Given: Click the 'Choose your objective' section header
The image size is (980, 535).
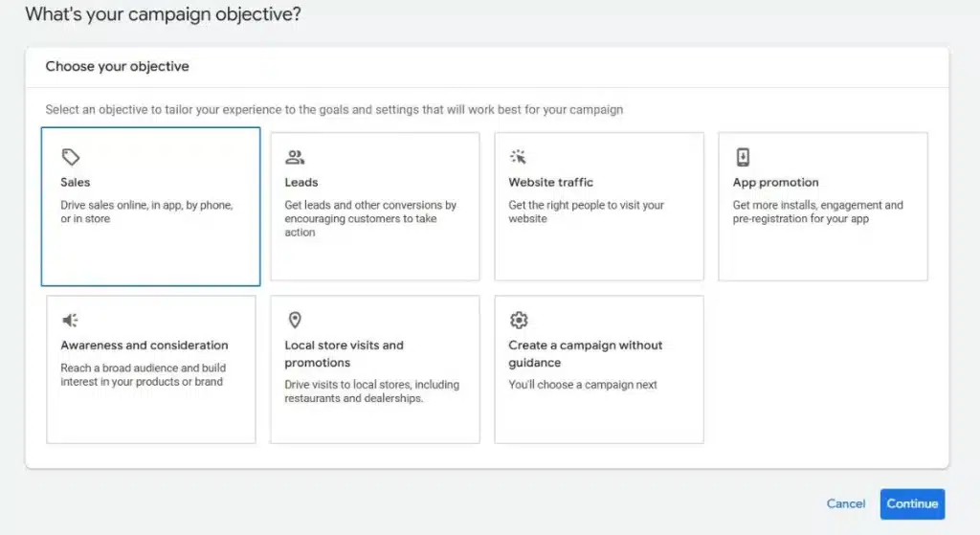Looking at the screenshot, I should pyautogui.click(x=118, y=67).
